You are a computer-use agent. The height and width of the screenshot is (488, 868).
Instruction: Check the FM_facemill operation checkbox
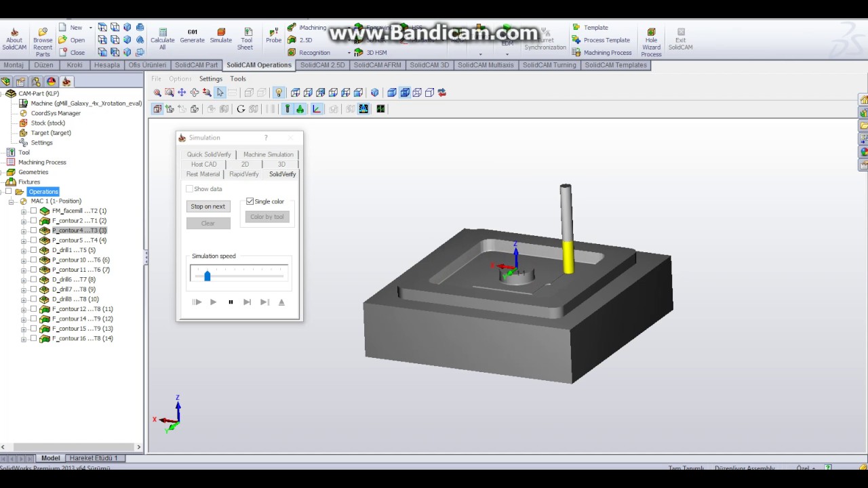tap(33, 211)
